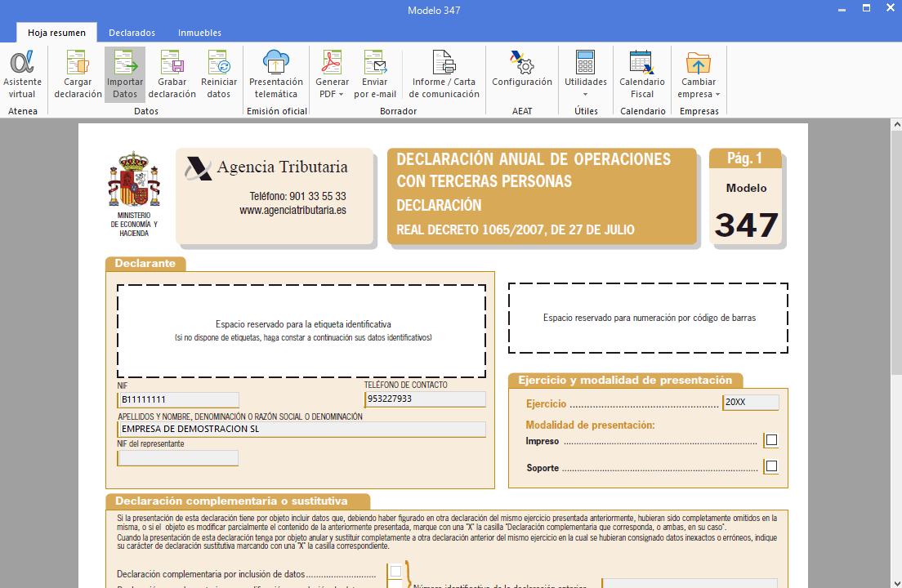Click 'Espacio reservado para la etiqueta identificativa' text
Screen dimensions: 902x588
[x=303, y=324]
